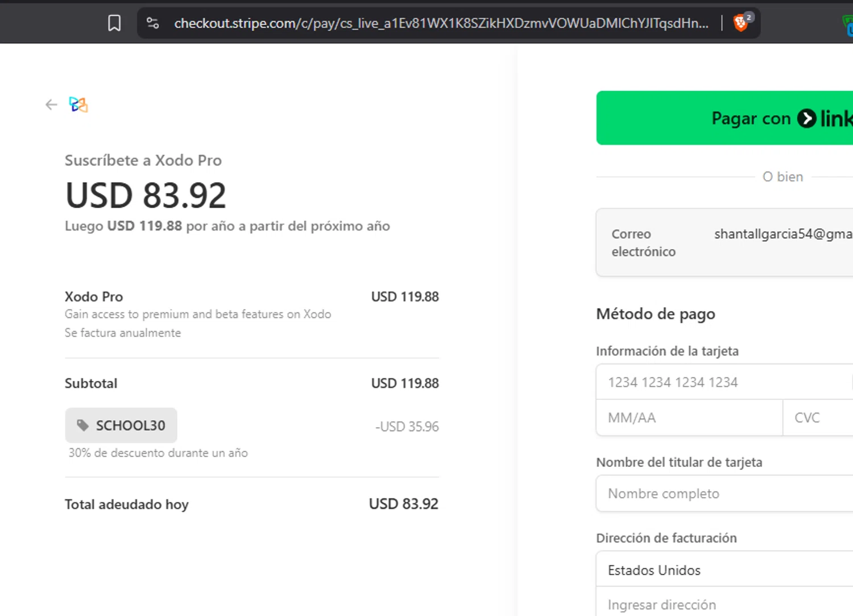Click the large 'USD 83.92' price
Screen dimensions: 853x616
(146, 195)
